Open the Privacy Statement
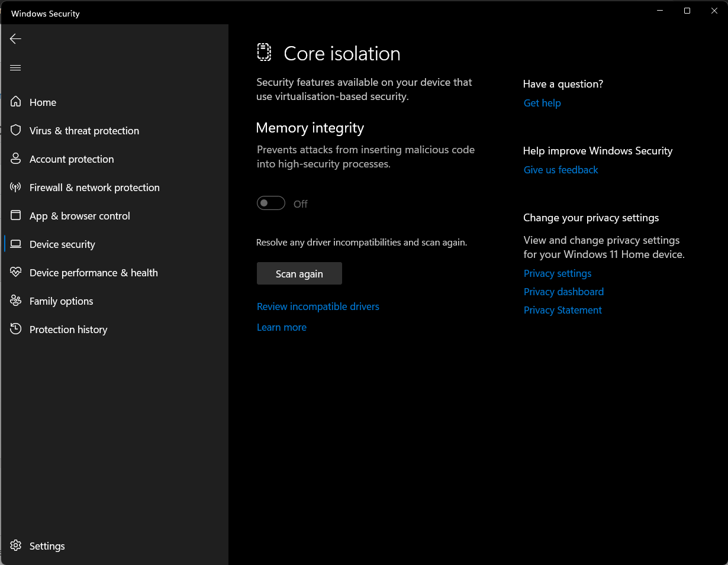This screenshot has width=728, height=565. coord(562,310)
